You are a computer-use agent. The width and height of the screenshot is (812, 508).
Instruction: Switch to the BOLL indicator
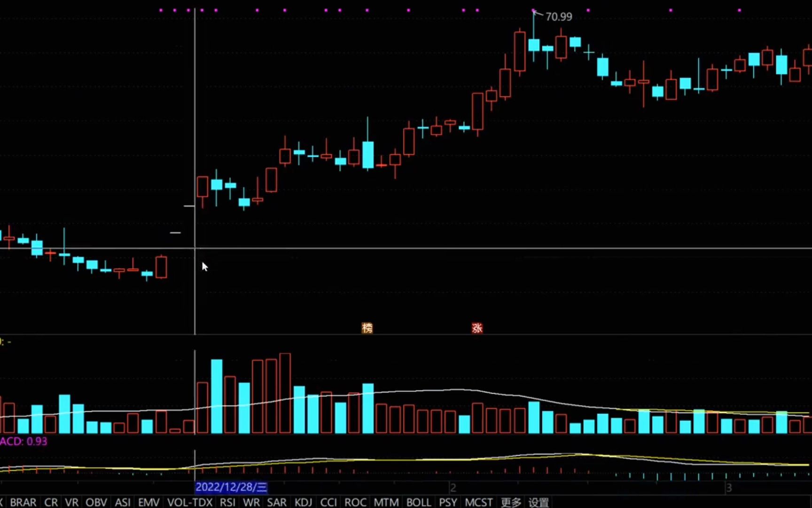[419, 502]
